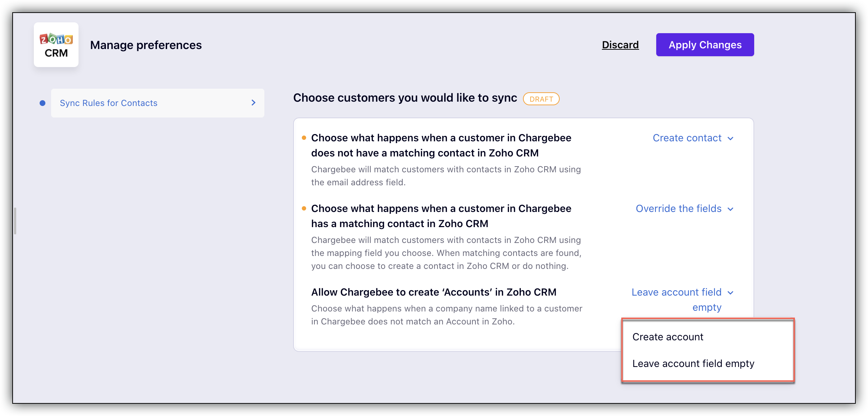Click chevron beside Leave account field empty

(x=730, y=293)
